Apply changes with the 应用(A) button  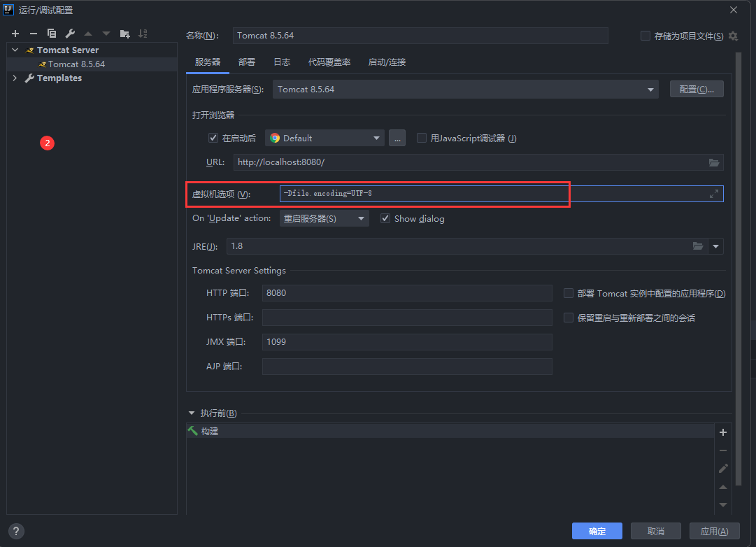point(714,531)
